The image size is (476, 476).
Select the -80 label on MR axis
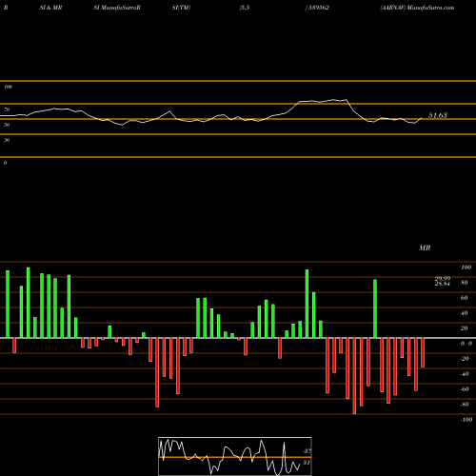(465, 405)
